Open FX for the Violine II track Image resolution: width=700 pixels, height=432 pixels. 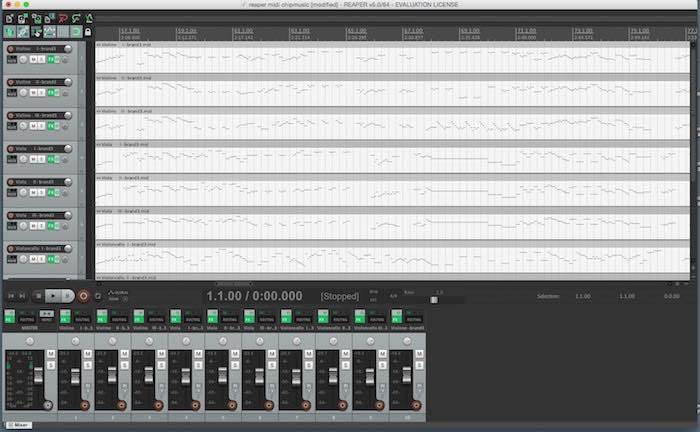point(51,93)
